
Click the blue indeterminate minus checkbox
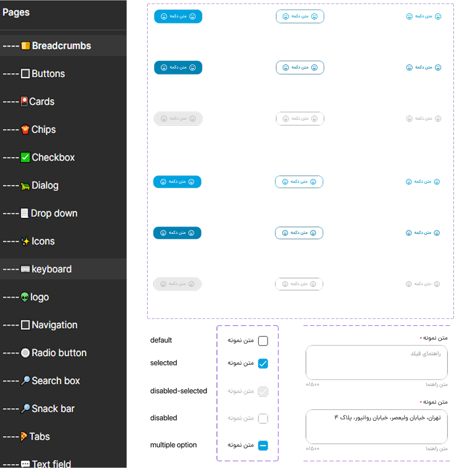click(263, 445)
